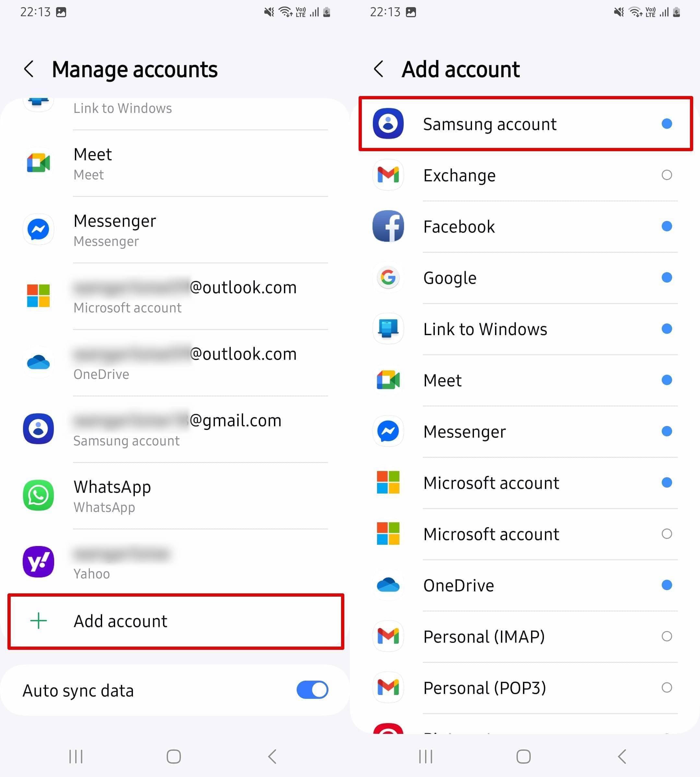
Task: Tap the blue dot beside OneDrive
Action: [667, 585]
